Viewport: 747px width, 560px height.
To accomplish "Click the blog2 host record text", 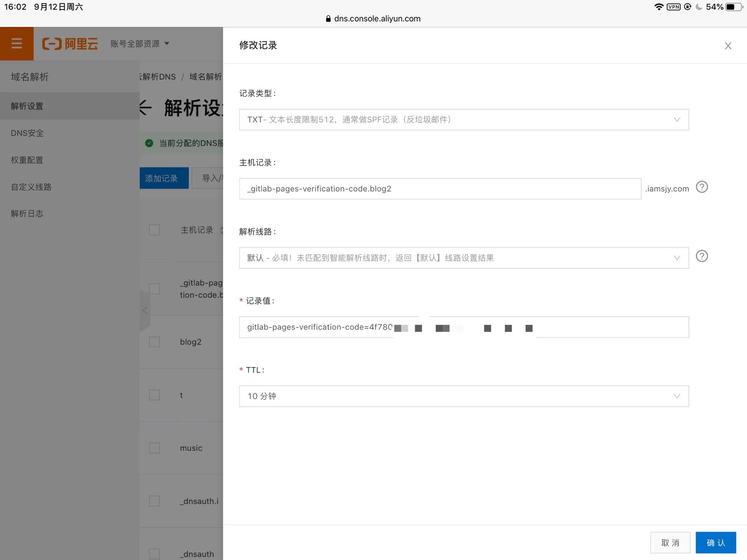I will tap(190, 342).
